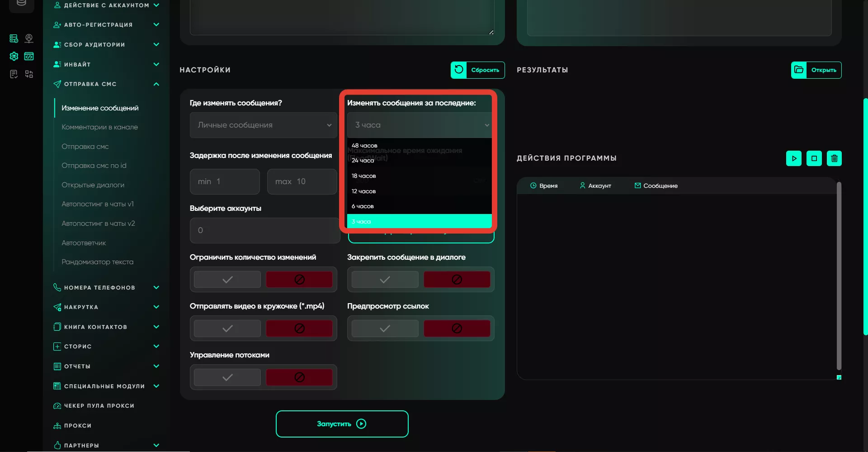Choose 12 часов from the list
The height and width of the screenshot is (452, 868).
click(420, 191)
